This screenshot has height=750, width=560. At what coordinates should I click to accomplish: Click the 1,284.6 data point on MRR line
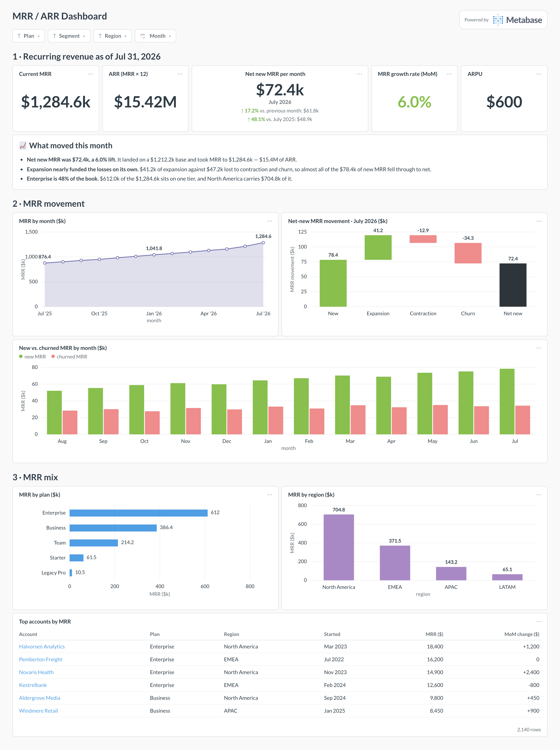[263, 243]
